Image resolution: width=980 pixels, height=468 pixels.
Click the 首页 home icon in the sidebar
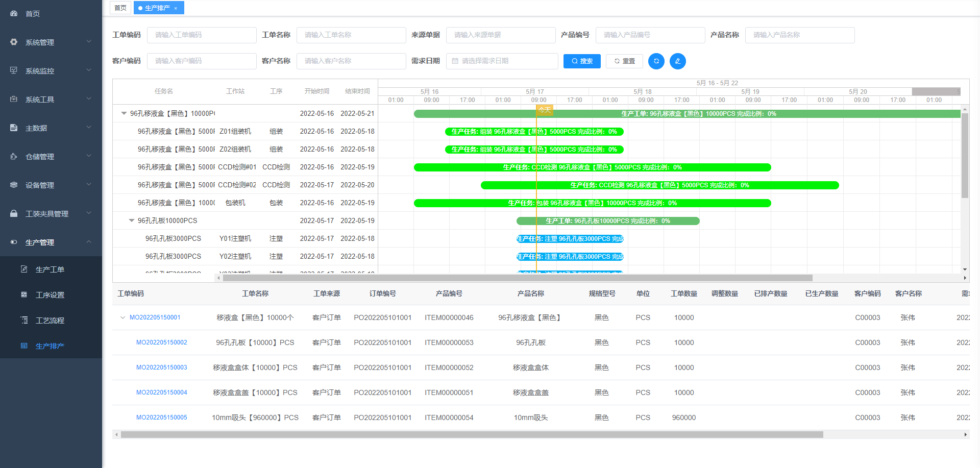[x=14, y=13]
